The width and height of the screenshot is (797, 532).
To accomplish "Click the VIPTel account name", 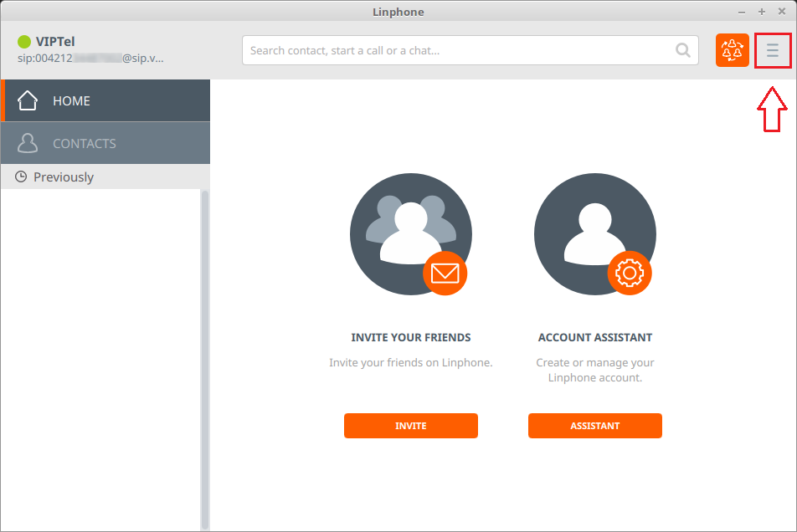I will 55,42.
